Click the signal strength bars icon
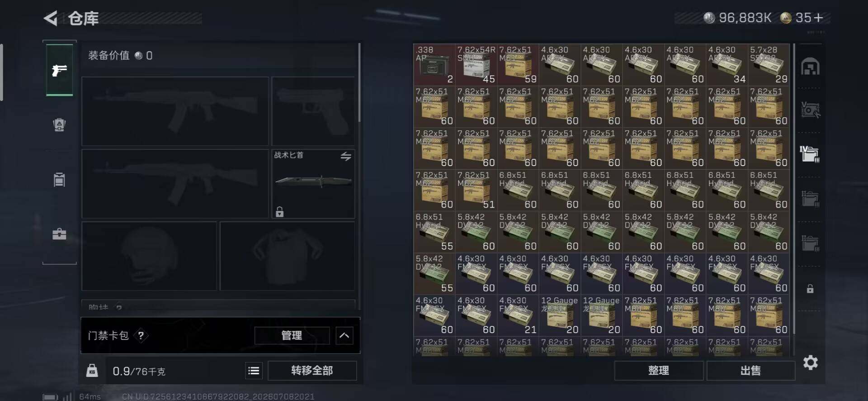This screenshot has width=868, height=401. [67, 396]
